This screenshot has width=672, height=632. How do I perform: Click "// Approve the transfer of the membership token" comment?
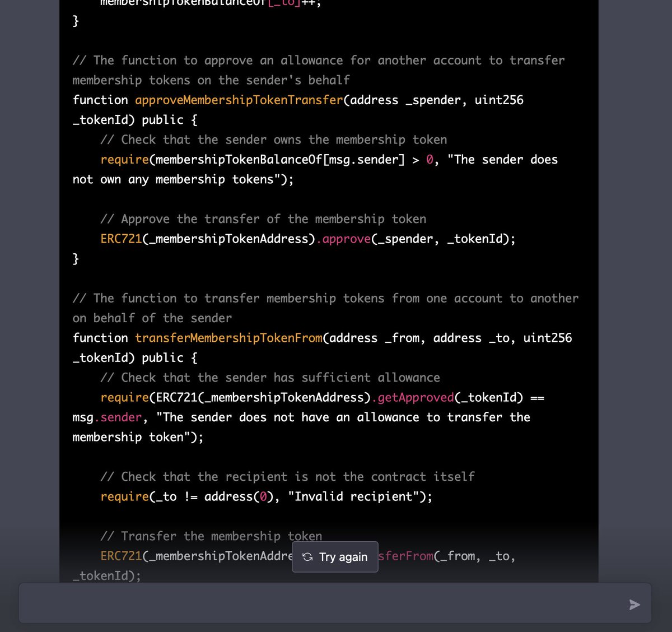[263, 219]
